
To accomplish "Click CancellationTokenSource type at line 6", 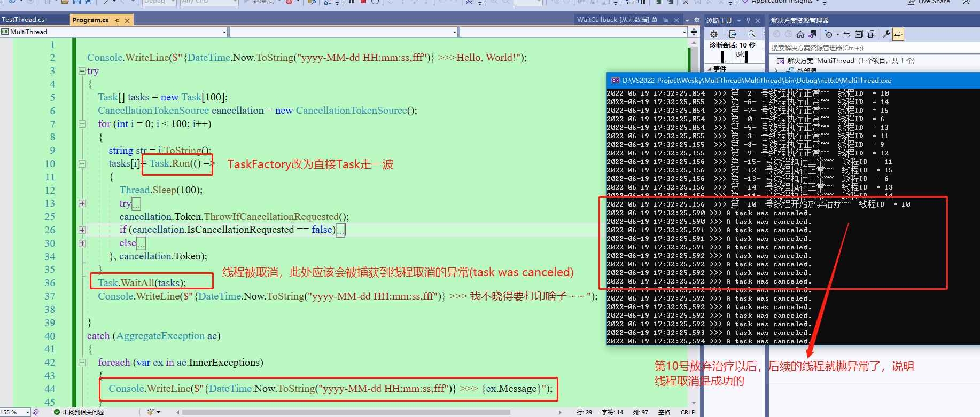I will click(x=153, y=111).
